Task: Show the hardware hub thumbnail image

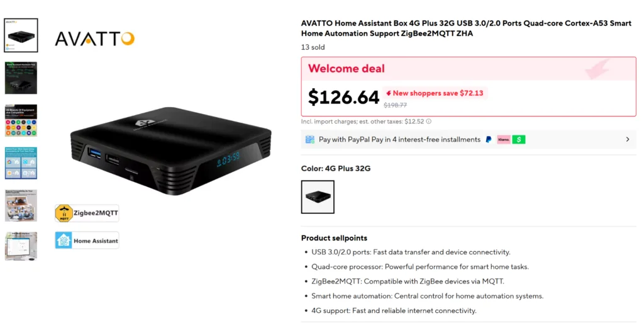Action: (21, 77)
